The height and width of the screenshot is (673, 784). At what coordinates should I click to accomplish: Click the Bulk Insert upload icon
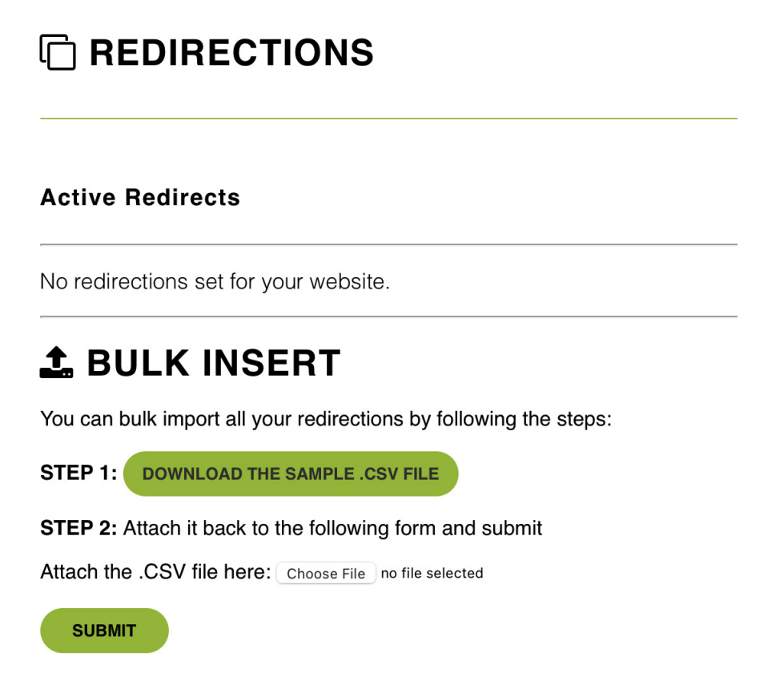56,363
